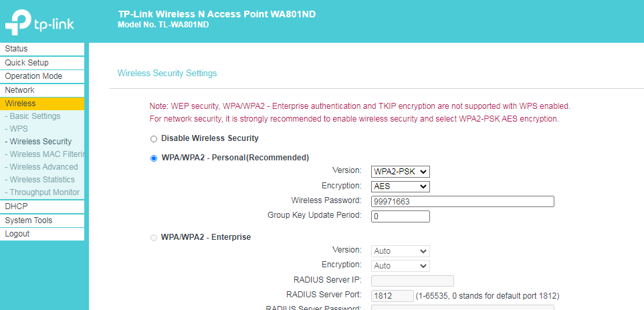Open the AES Encryption dropdown

coord(401,186)
